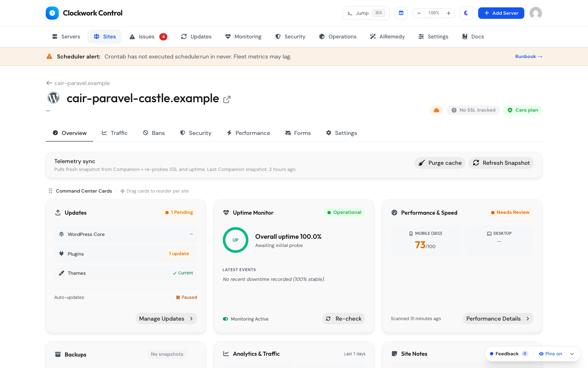Image resolution: width=588 pixels, height=368 pixels.
Task: Open the Docs page
Action: pyautogui.click(x=473, y=37)
